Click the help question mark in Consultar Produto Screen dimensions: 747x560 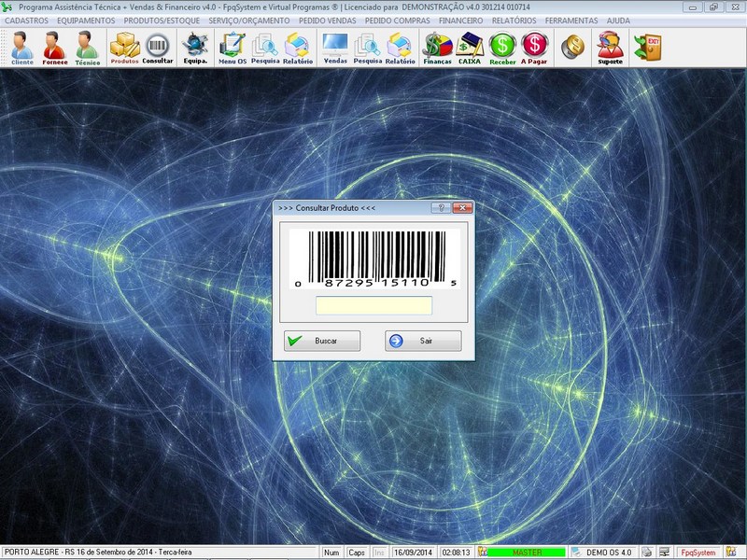pyautogui.click(x=441, y=207)
